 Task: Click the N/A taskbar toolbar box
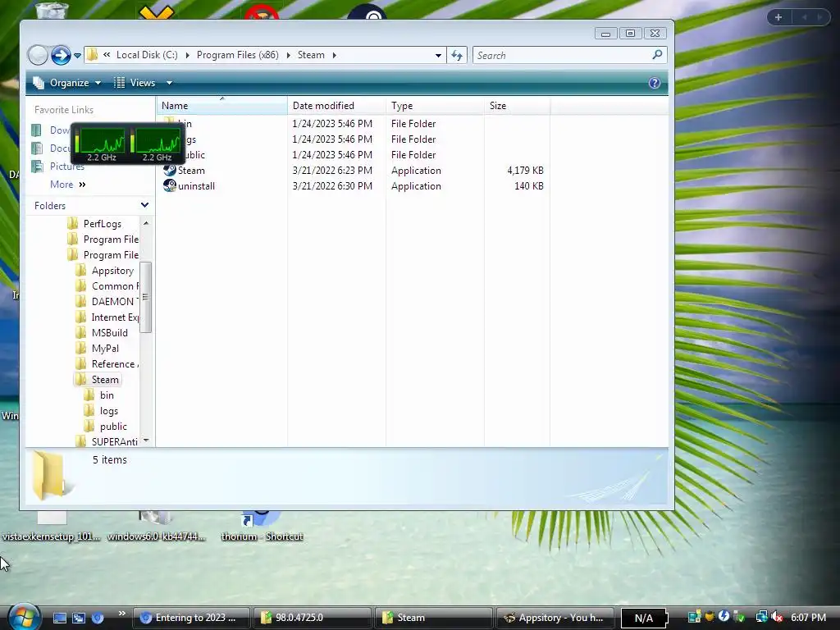[643, 619]
